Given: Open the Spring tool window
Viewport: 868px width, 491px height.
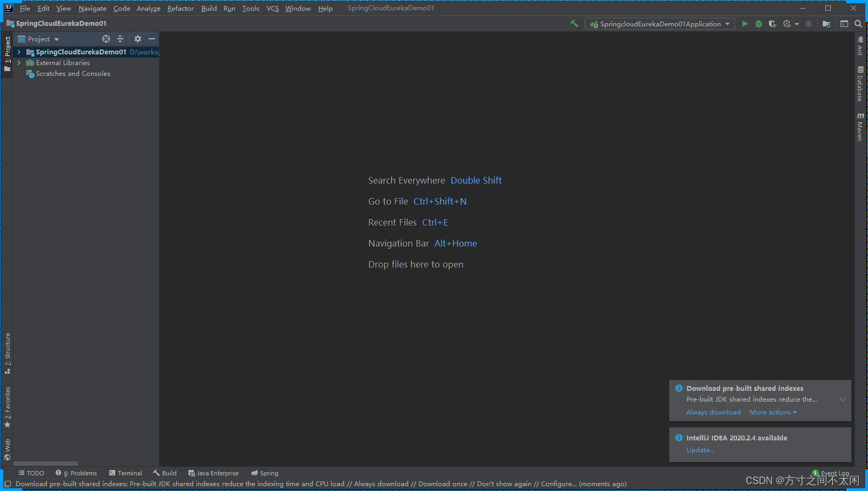Looking at the screenshot, I should (x=264, y=473).
